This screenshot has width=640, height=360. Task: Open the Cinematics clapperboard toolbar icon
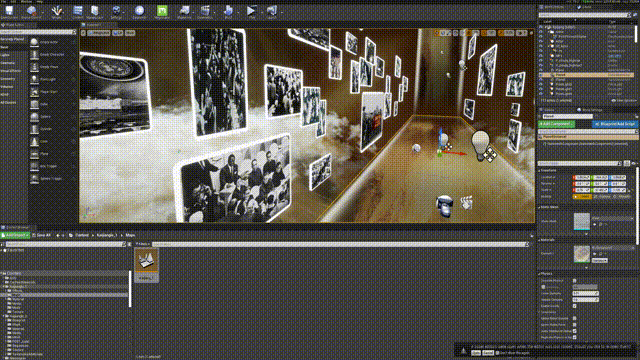pos(205,11)
